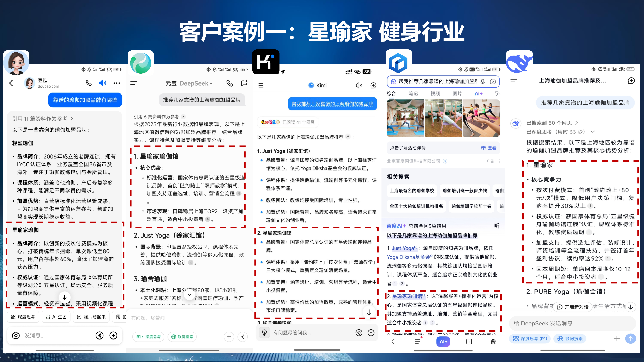Select the 综合 tab in Baidu
644x362 pixels.
click(x=391, y=94)
